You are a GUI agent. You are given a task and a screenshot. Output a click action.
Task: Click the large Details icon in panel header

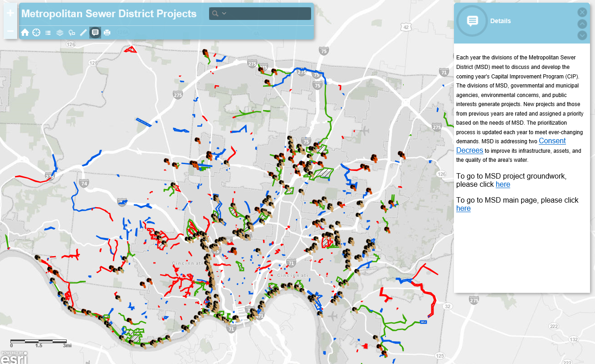pyautogui.click(x=472, y=21)
